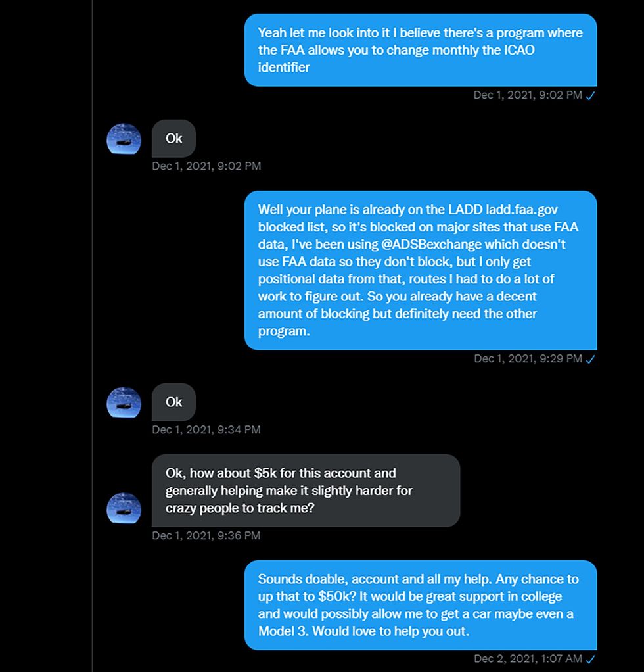Click the plane avatar beside the 9:34 PM "Ok" message

123,402
